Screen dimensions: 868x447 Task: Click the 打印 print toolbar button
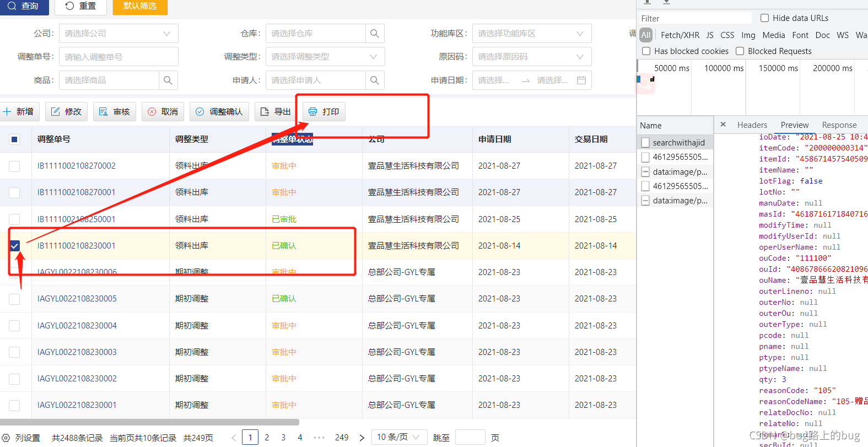coord(324,112)
